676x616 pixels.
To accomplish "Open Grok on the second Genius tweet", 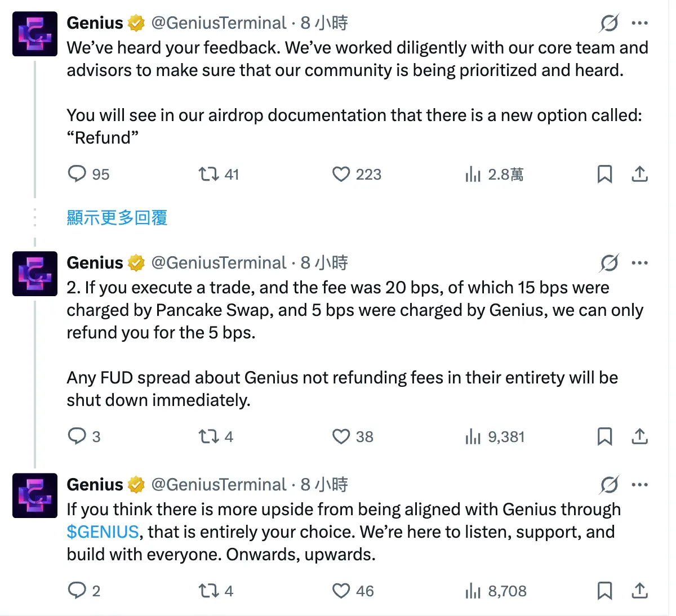I will tap(608, 263).
